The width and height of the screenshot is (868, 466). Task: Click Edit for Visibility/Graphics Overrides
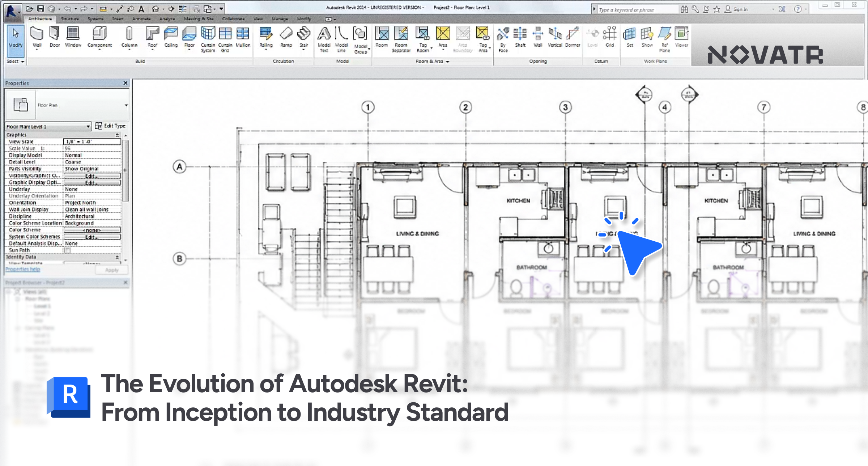point(92,176)
